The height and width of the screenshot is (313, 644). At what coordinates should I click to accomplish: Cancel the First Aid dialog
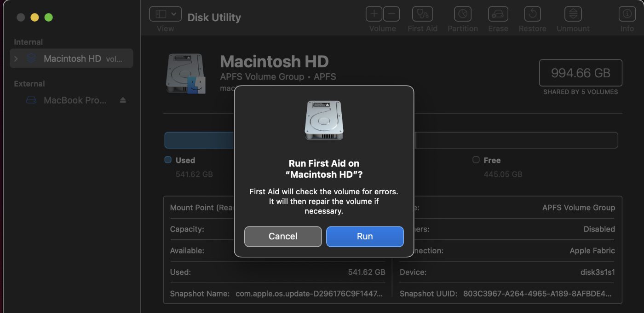tap(282, 236)
